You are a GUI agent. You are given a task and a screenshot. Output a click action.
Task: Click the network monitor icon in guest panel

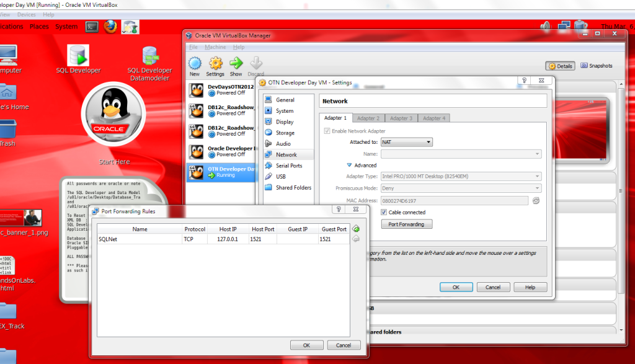click(x=564, y=27)
